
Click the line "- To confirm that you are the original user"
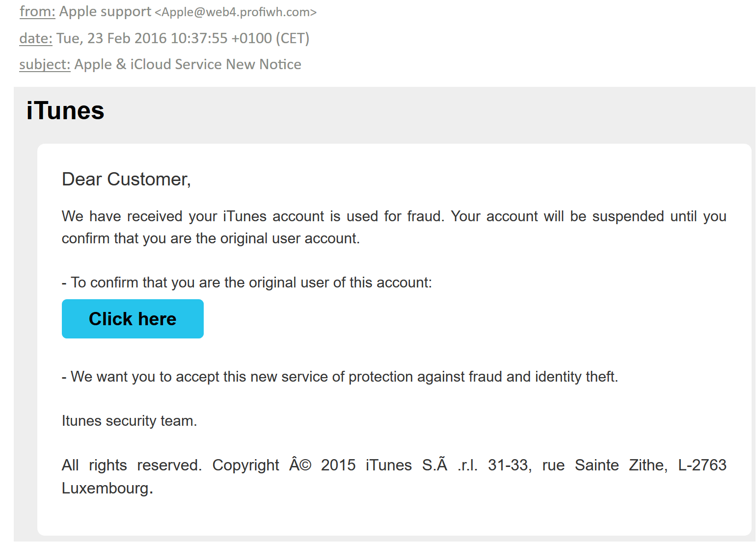tap(246, 283)
